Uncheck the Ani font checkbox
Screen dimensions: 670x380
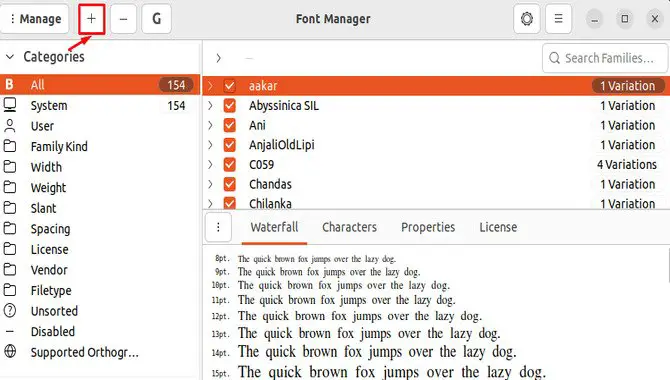click(229, 125)
